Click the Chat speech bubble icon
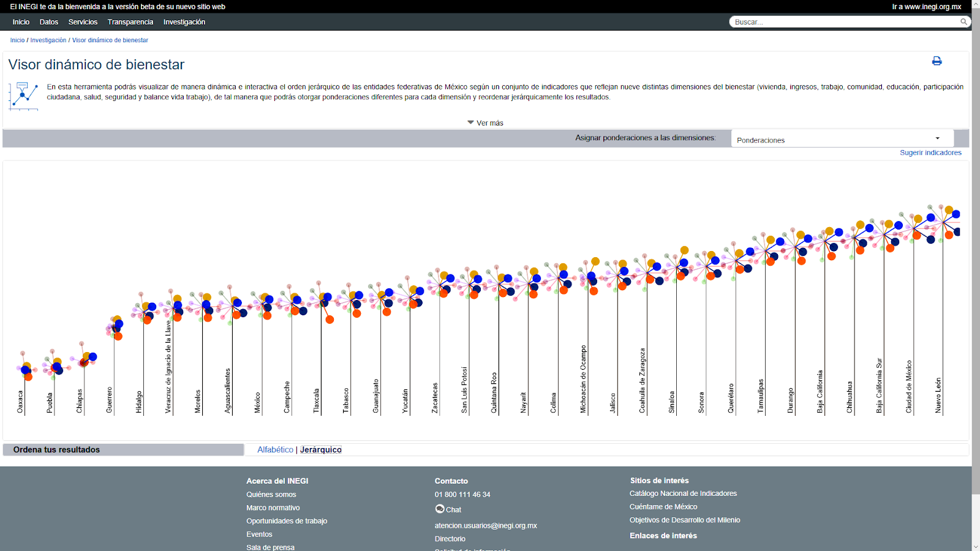980x551 pixels. 440,509
